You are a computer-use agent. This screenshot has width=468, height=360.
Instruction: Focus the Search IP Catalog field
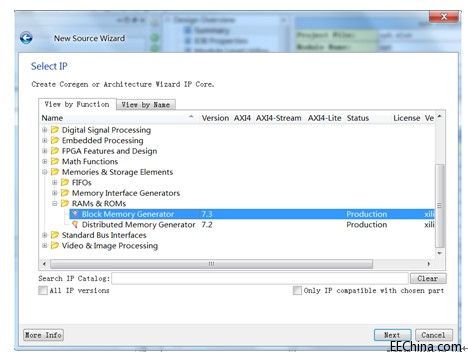pyautogui.click(x=260, y=278)
